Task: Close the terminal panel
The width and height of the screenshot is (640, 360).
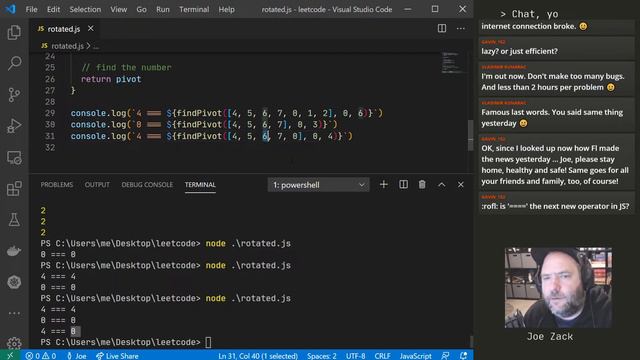Action: tap(460, 184)
